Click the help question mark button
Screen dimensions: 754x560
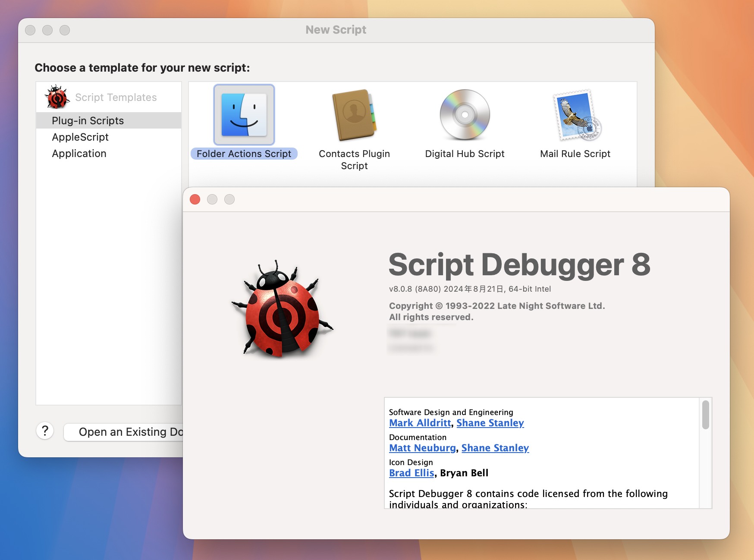45,431
